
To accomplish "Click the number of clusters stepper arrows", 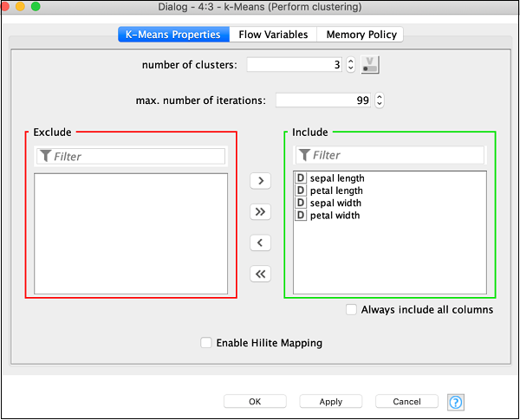I will coord(350,64).
